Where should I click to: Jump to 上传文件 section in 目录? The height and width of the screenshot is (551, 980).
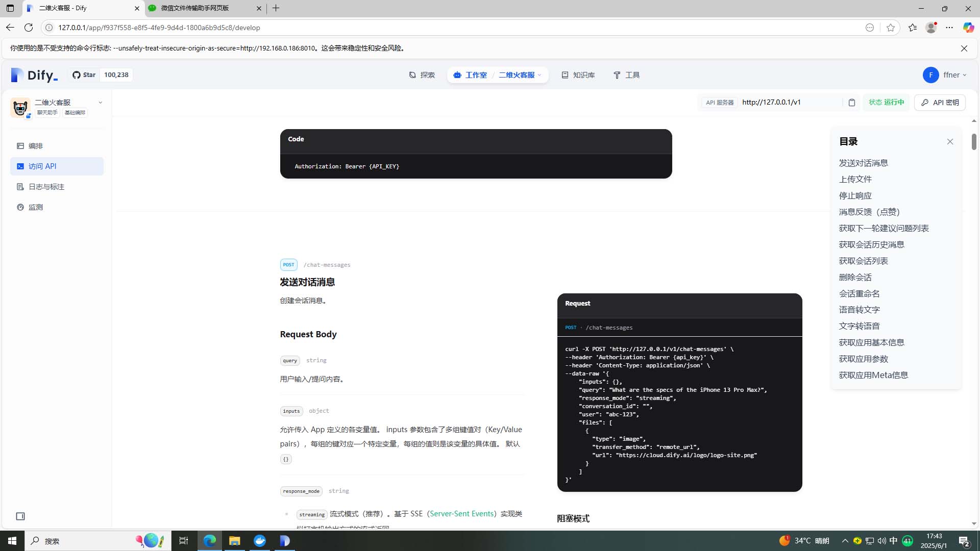[855, 179]
